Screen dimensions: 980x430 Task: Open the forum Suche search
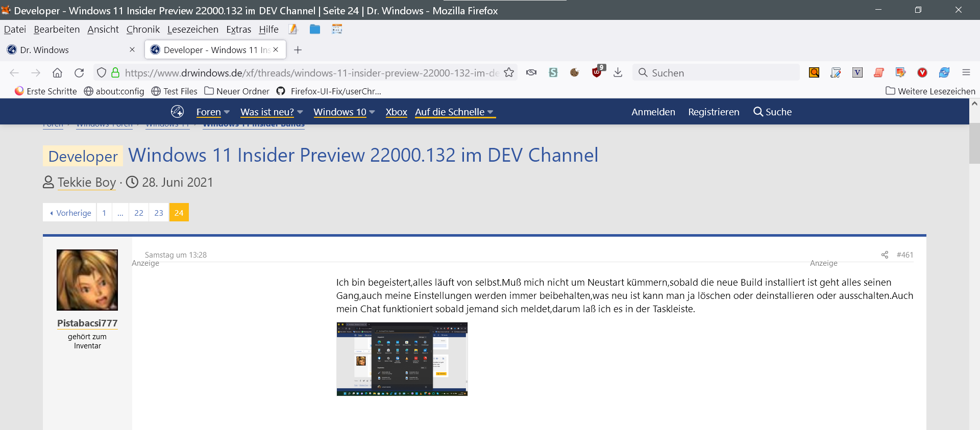[x=773, y=112]
